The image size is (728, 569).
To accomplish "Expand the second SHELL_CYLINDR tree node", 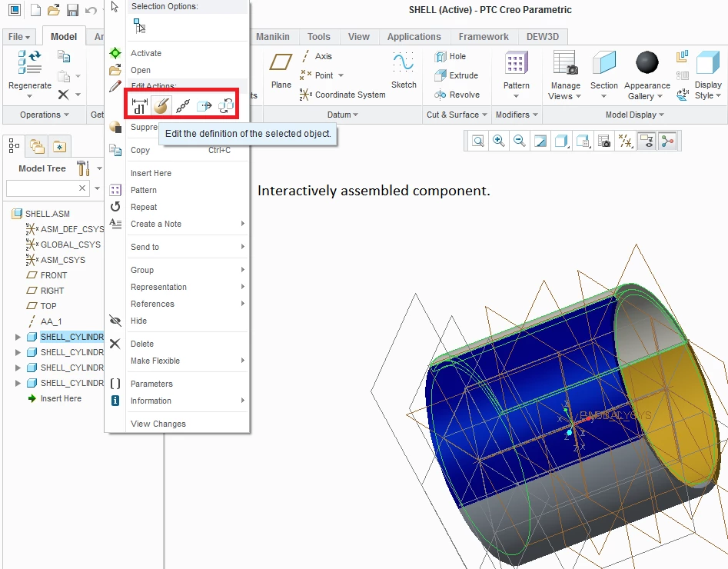I will (18, 352).
